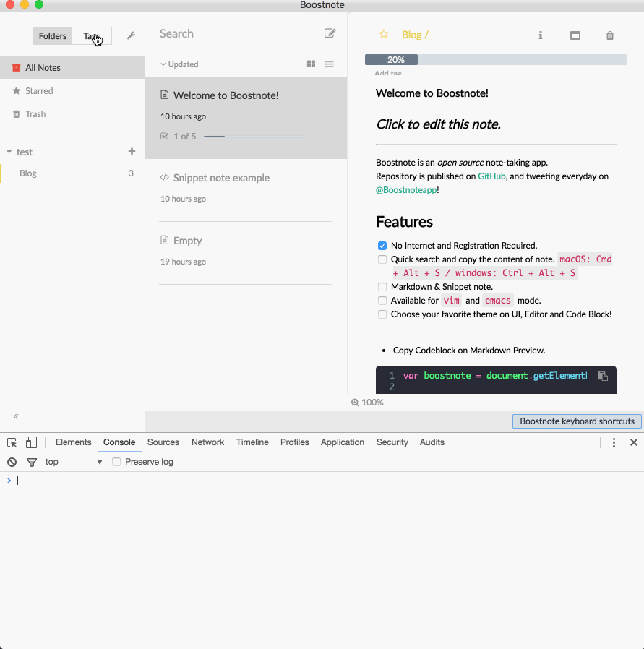Screen dimensions: 644x649
Task: Click Boostnote keyboard shortcuts button
Action: point(577,421)
